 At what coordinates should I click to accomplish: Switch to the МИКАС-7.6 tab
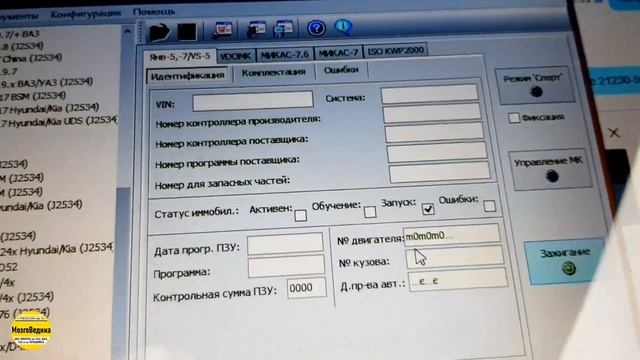click(x=284, y=54)
